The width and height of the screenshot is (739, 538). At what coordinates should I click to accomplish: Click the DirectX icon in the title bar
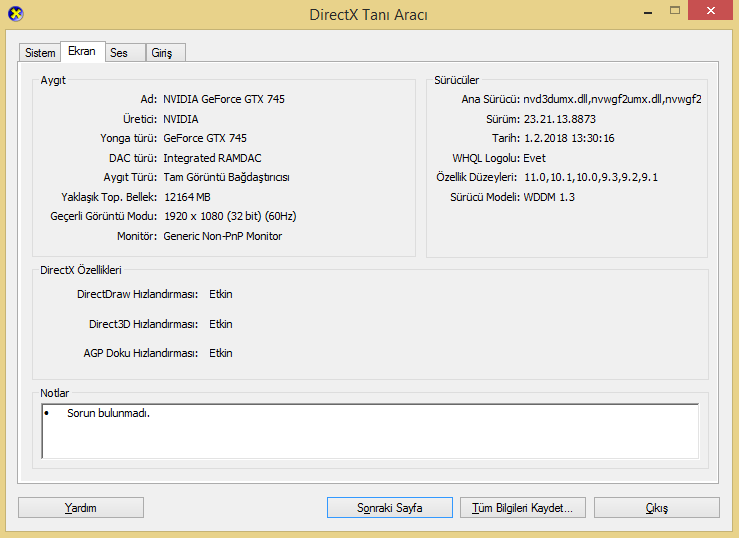16,14
